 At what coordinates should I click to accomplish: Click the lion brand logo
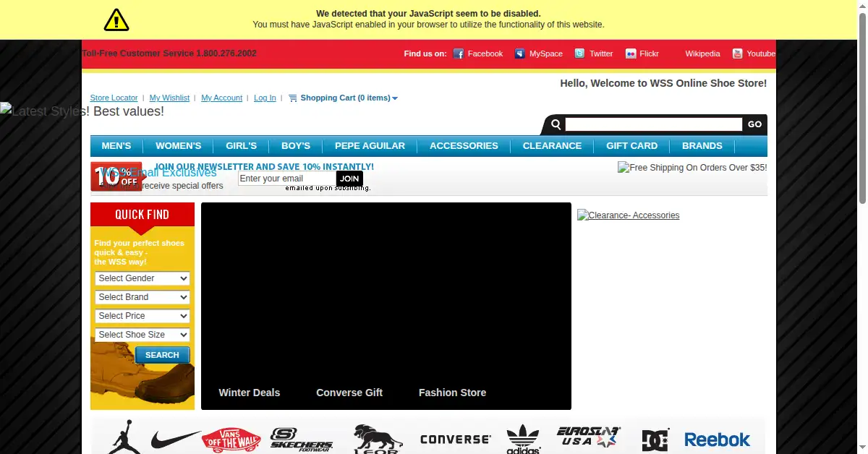pos(377,439)
